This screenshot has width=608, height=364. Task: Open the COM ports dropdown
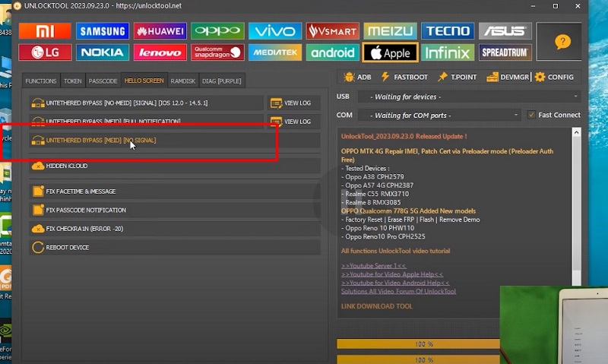pyautogui.click(x=439, y=115)
